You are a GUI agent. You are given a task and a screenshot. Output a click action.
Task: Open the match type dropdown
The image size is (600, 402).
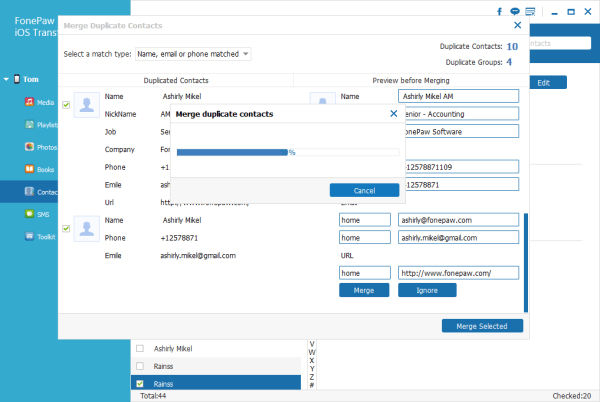pos(193,54)
